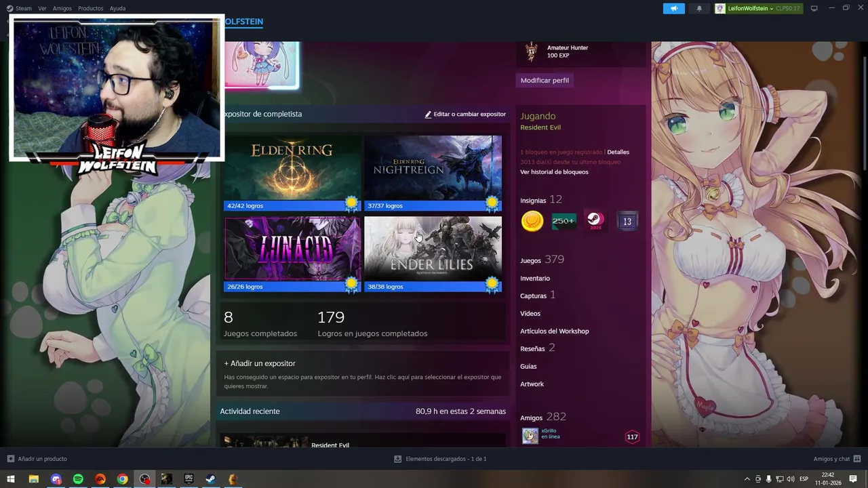Click the 42/42 logros completion ribbon icon
868x488 pixels.
tap(351, 203)
